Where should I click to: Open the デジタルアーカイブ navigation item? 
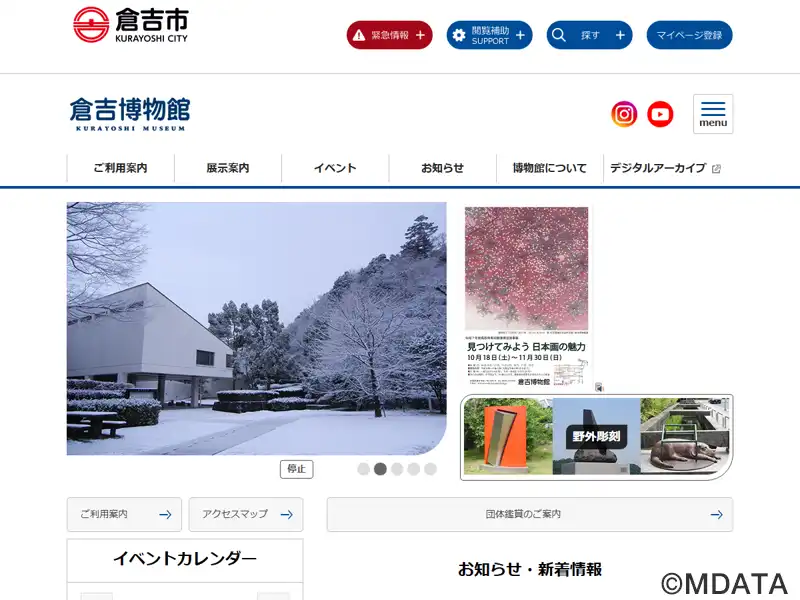click(x=665, y=168)
